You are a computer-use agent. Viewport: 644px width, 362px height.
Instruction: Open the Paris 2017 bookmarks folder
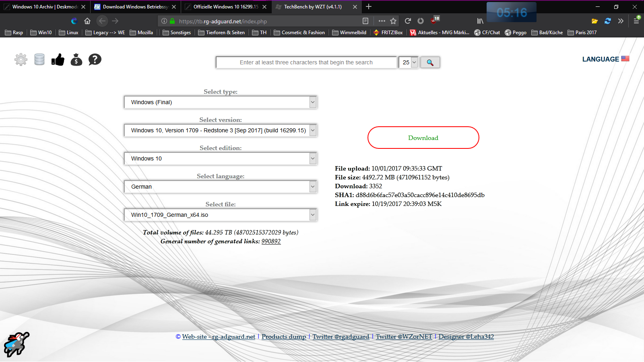[582, 33]
